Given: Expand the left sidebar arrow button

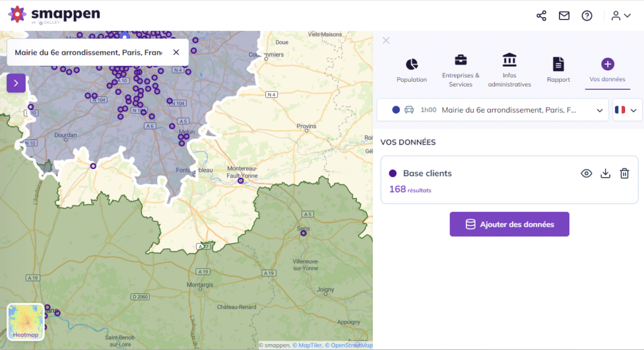Looking at the screenshot, I should [x=16, y=84].
